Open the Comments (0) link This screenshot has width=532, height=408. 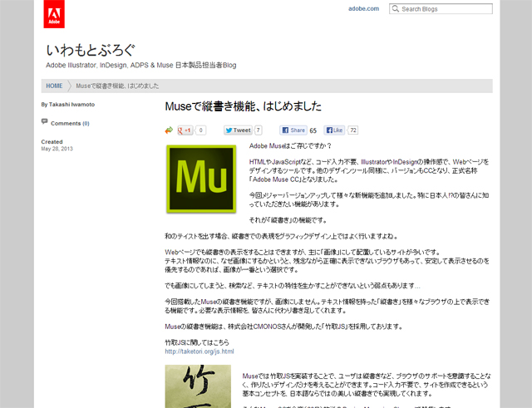pyautogui.click(x=70, y=124)
